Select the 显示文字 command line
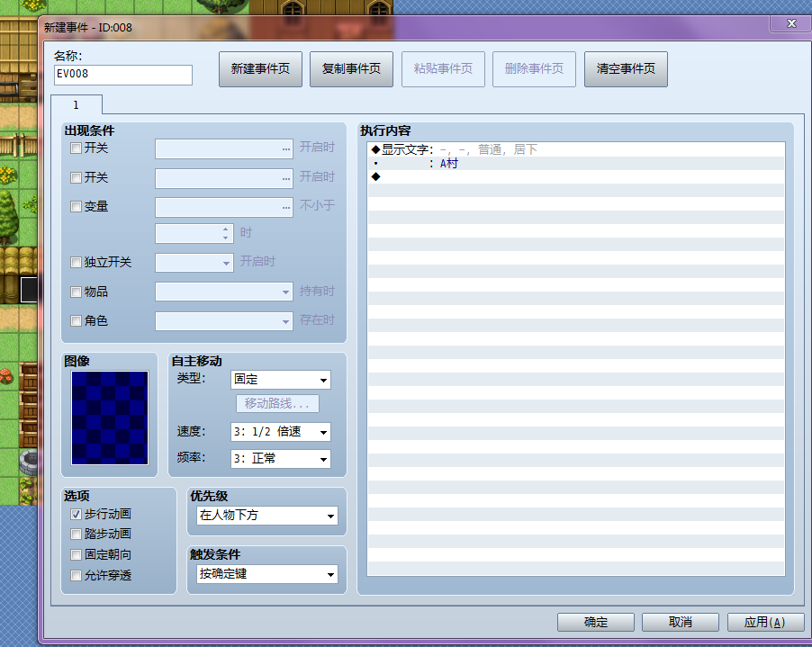812x647 pixels. tap(576, 149)
